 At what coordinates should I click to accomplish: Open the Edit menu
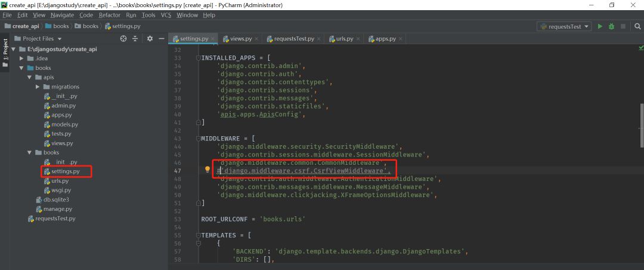point(22,15)
